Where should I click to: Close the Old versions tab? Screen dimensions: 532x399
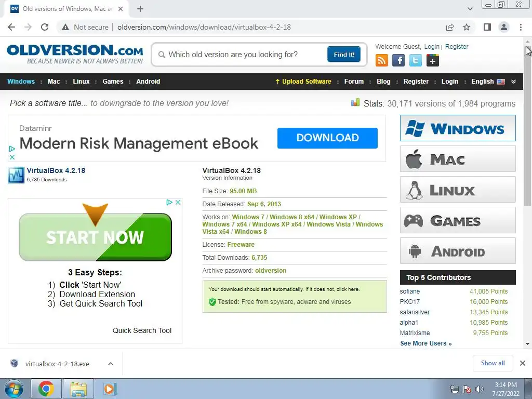pyautogui.click(x=121, y=9)
